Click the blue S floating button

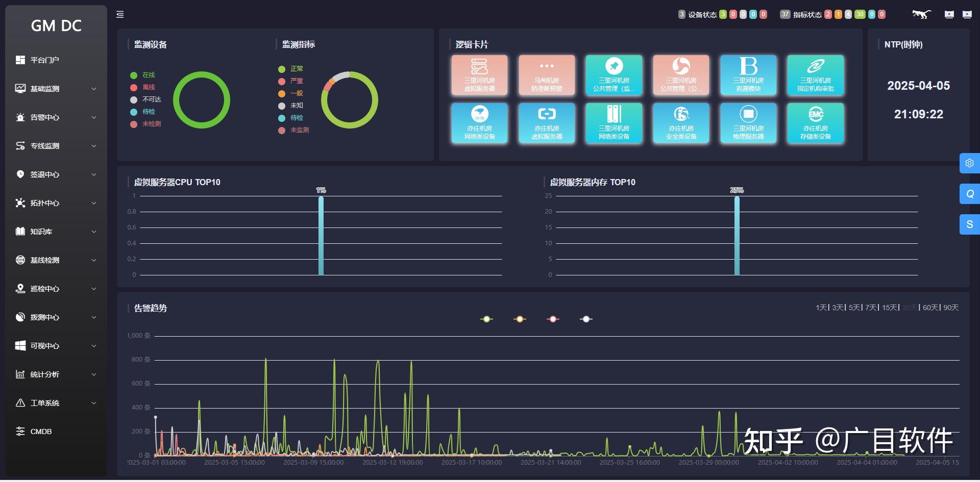pyautogui.click(x=970, y=224)
